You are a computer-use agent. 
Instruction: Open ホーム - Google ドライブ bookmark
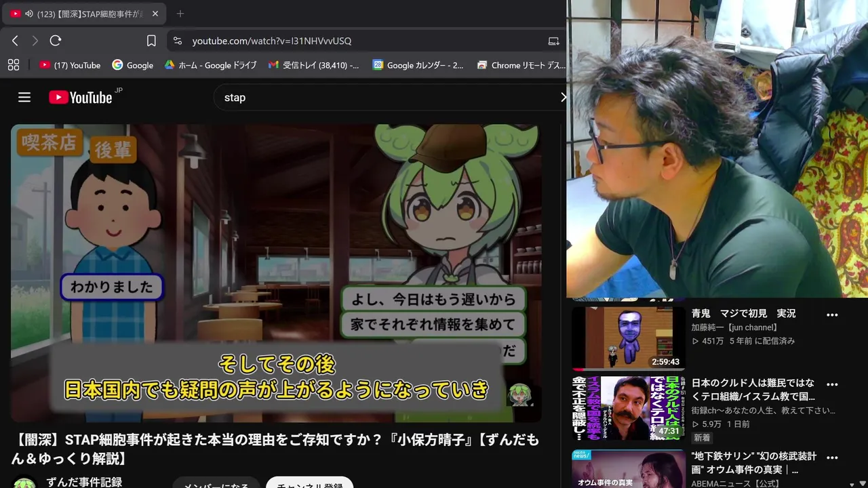210,65
